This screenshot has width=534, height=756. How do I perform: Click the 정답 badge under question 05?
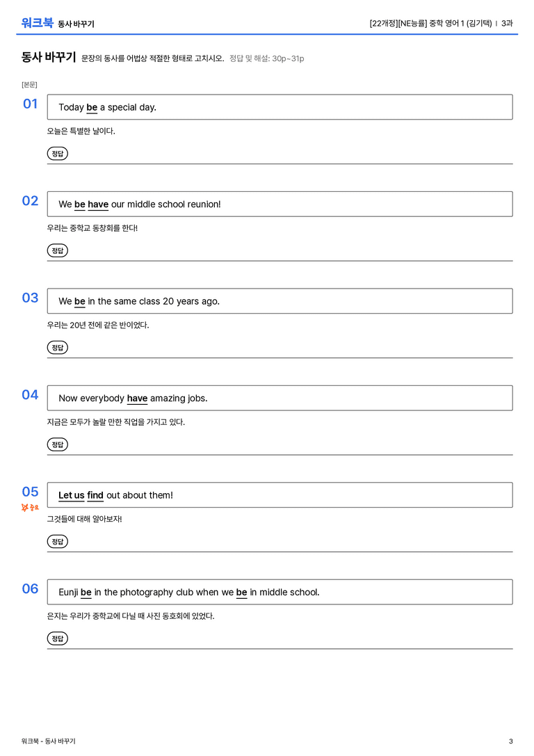pos(57,541)
